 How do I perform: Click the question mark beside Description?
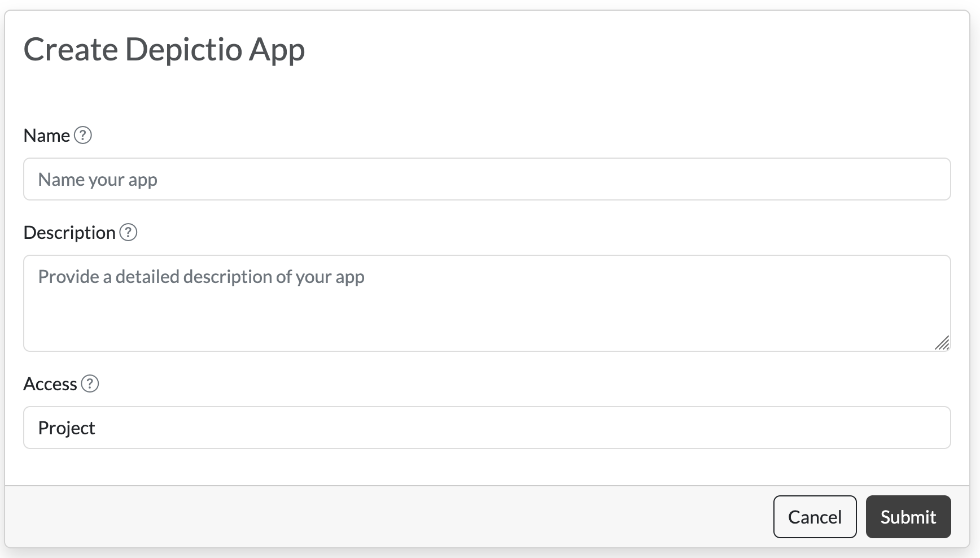tap(128, 232)
